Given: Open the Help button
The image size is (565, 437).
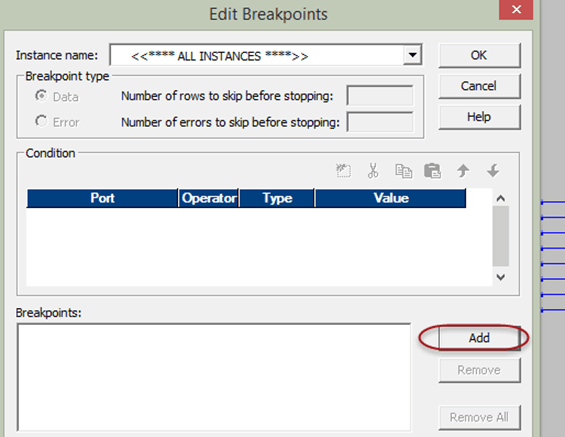Looking at the screenshot, I should pos(479,117).
